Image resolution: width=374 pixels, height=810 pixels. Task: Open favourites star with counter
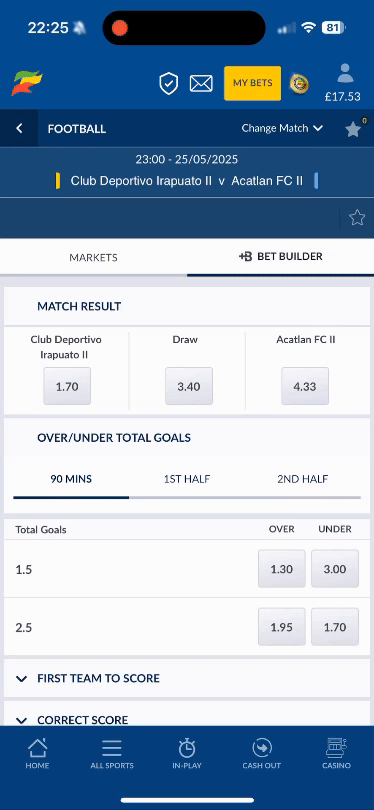(354, 129)
